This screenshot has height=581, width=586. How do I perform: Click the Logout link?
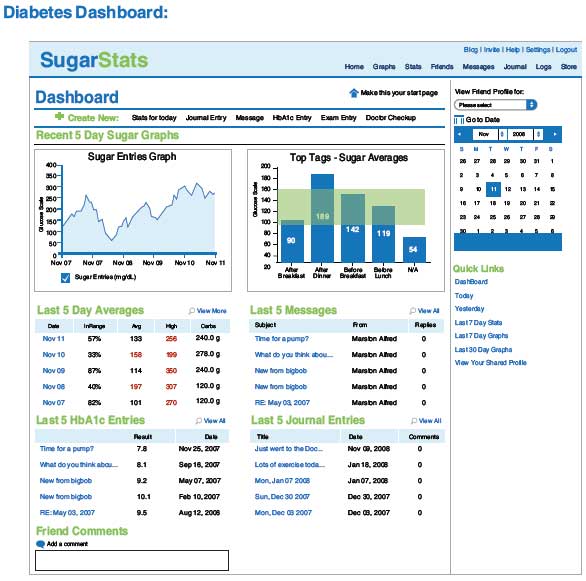[x=566, y=50]
